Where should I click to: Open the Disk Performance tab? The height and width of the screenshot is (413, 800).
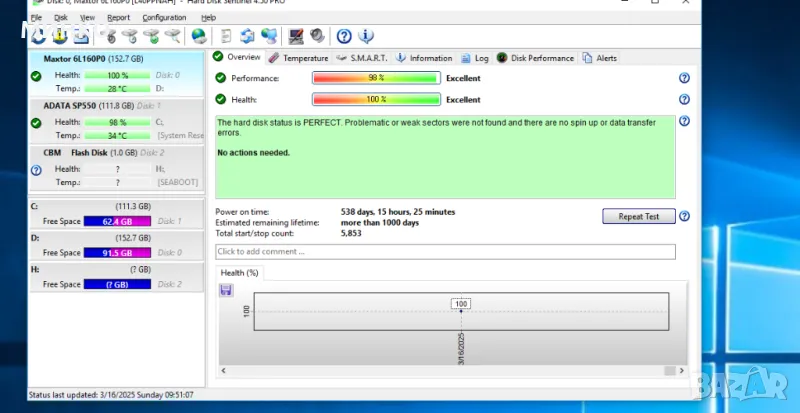536,58
